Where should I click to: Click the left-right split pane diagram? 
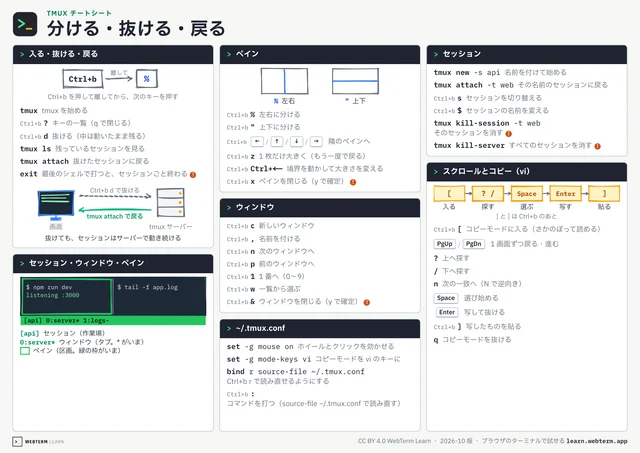[x=284, y=81]
